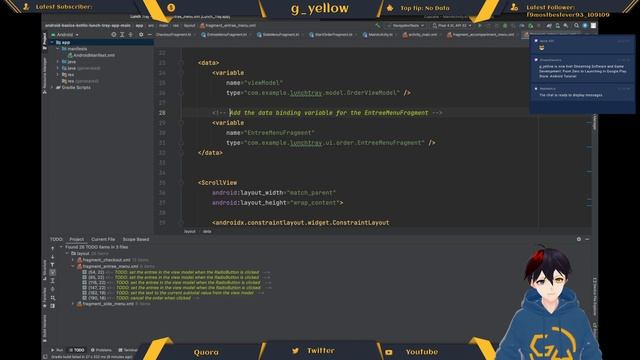Screen dimensions: 640x360
Task: Click the search everywhere magnifier icon
Action: point(576,25)
